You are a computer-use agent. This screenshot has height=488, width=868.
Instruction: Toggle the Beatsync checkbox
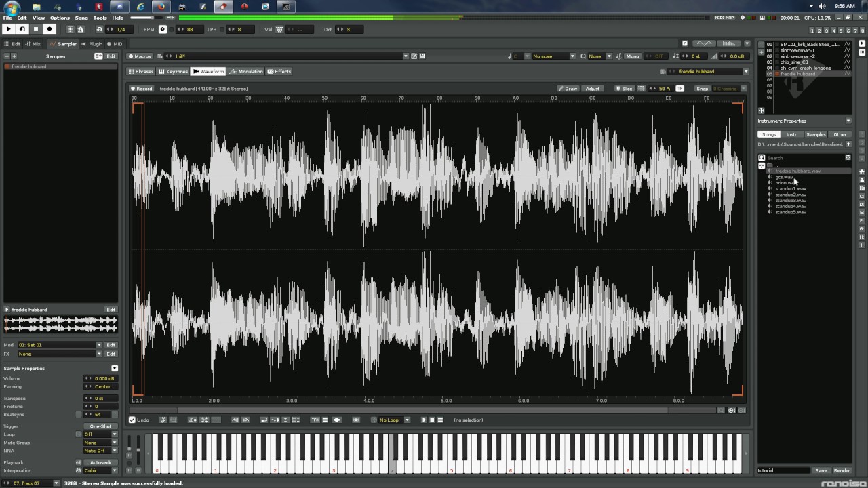click(79, 414)
